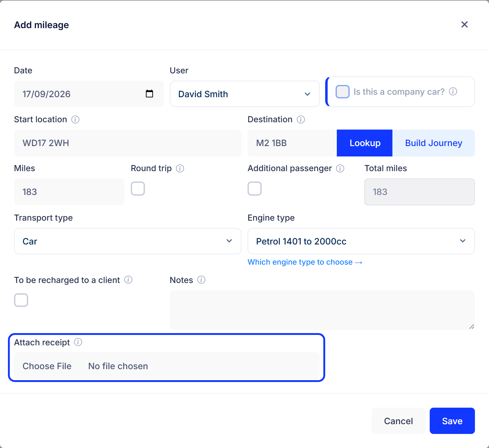Focus the Notes text area
This screenshot has height=448, width=489.
pyautogui.click(x=322, y=310)
